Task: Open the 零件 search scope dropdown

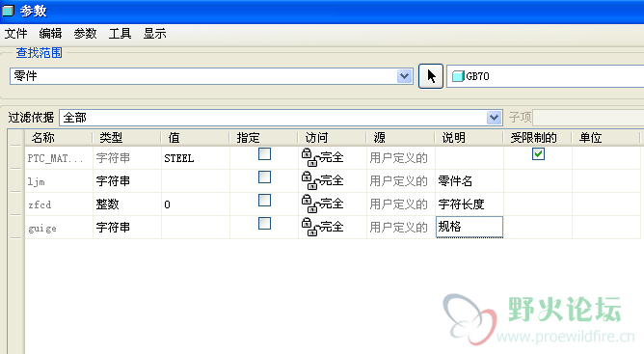Action: [405, 76]
